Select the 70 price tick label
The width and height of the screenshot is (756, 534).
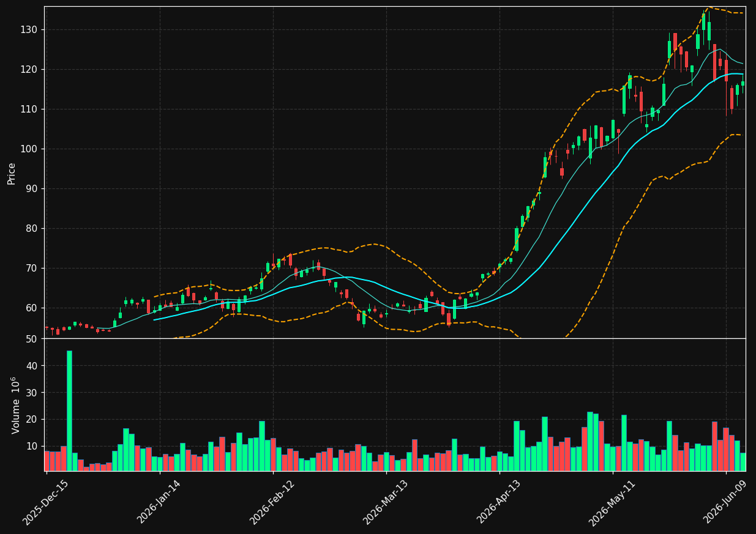(31, 269)
